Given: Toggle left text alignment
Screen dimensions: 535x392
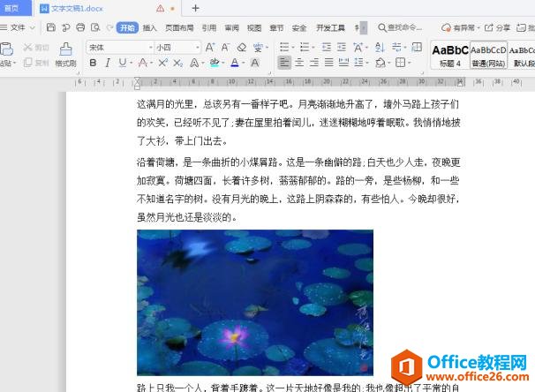Looking at the screenshot, I should 284,63.
